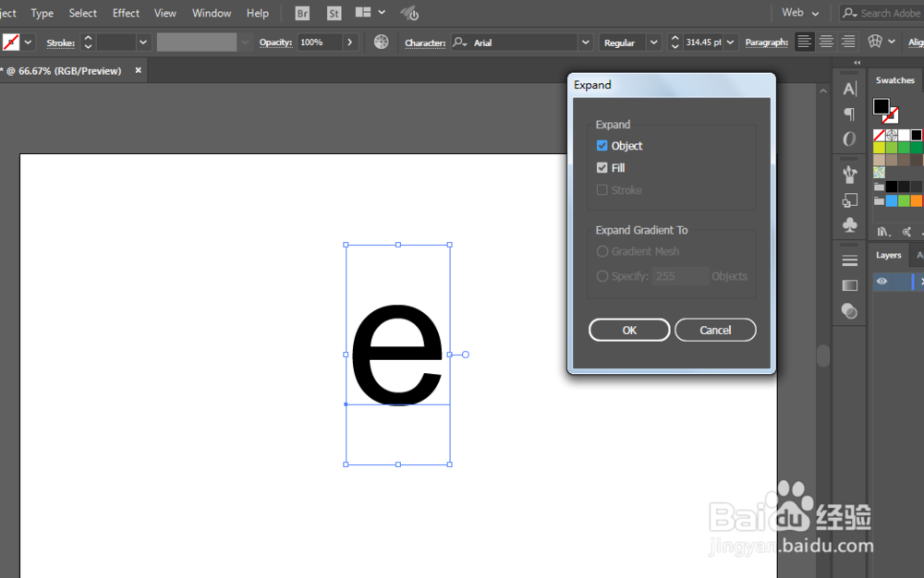
Task: Switch to the Swatches panel tab
Action: 894,80
